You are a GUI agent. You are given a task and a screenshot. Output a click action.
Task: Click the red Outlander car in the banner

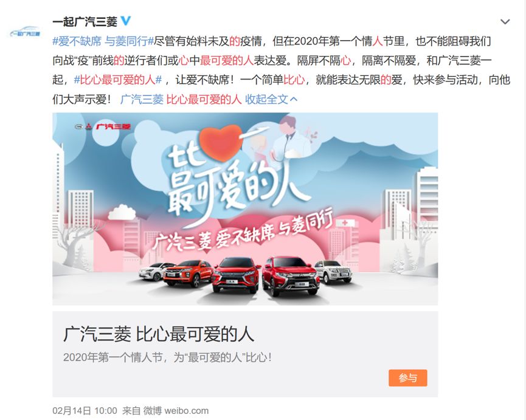point(291,276)
